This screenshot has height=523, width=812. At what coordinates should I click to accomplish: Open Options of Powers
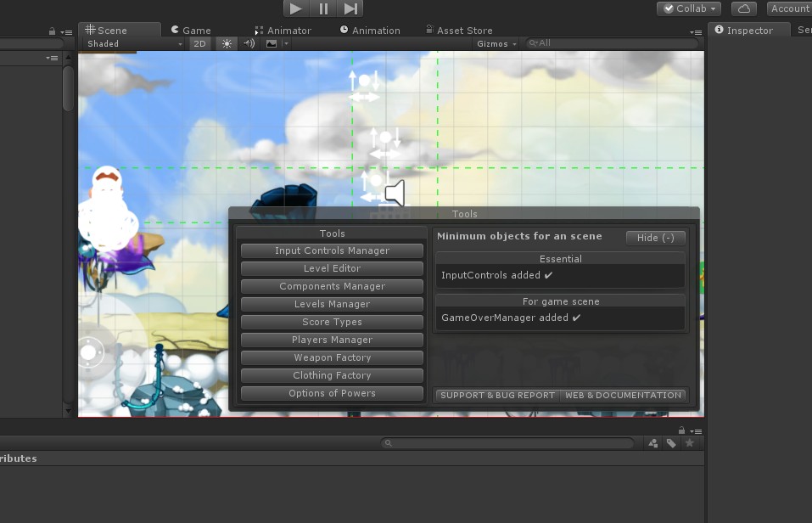(x=332, y=393)
